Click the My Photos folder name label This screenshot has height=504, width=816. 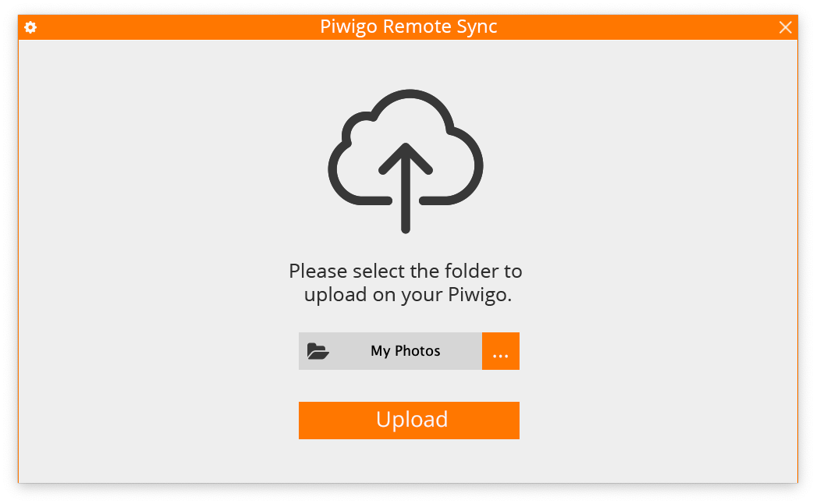[406, 351]
